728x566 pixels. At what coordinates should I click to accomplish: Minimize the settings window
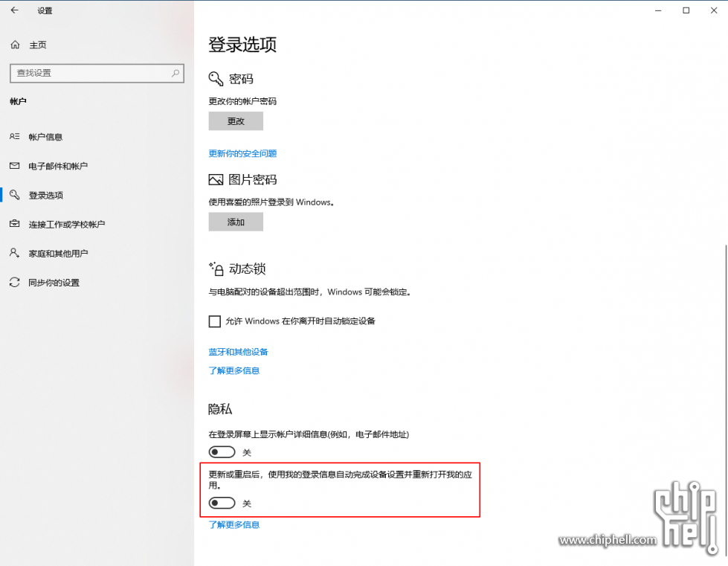tap(658, 10)
